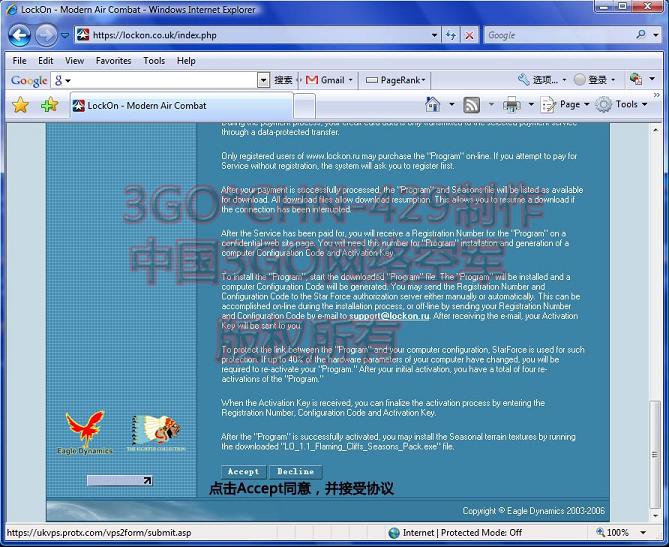Click Internet Protected Mode status zone
The width and height of the screenshot is (669, 547).
(456, 532)
